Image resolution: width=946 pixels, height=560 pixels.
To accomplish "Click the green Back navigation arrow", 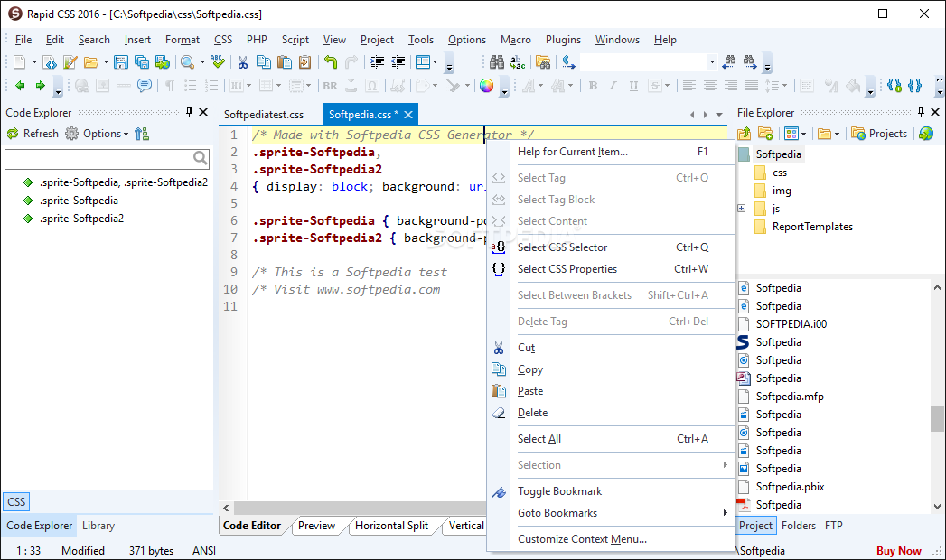I will coord(20,86).
